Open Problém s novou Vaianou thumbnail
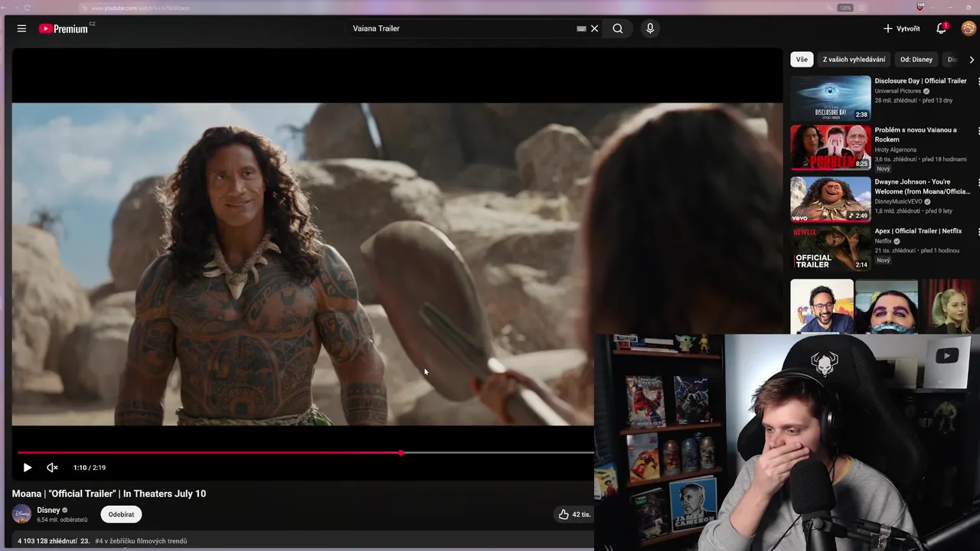 tap(831, 147)
